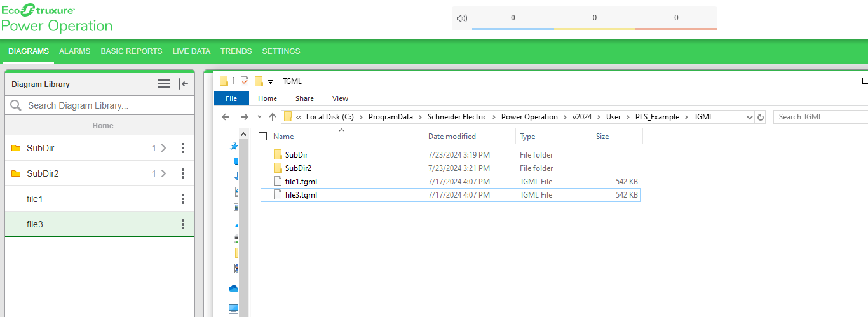Open options menu for SubDir2 in library
868x317 pixels.
[x=183, y=173]
